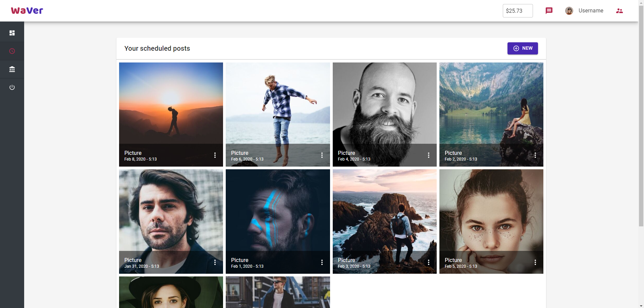The image size is (644, 308).
Task: Select the 'Your scheduled posts' heading
Action: pos(157,48)
